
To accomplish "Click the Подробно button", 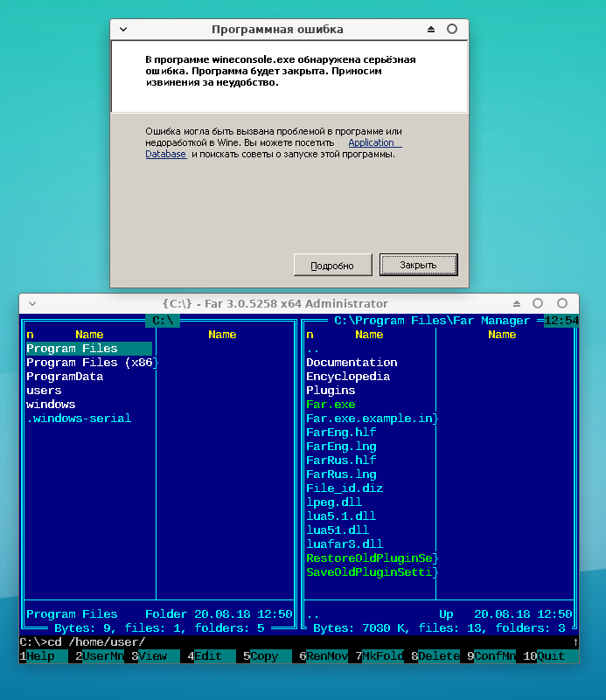I will point(332,265).
